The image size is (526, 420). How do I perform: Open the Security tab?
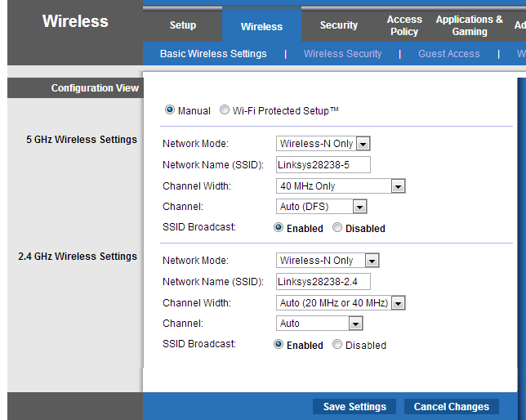pos(339,25)
